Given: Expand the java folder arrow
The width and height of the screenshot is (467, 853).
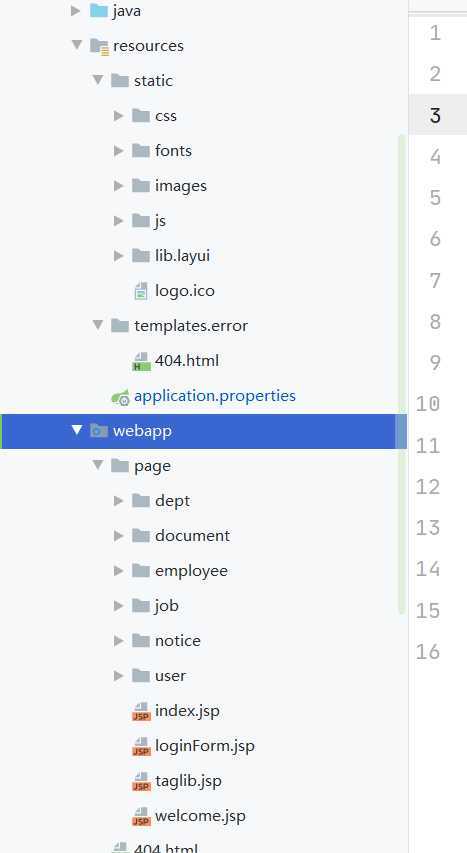Looking at the screenshot, I should tap(76, 10).
